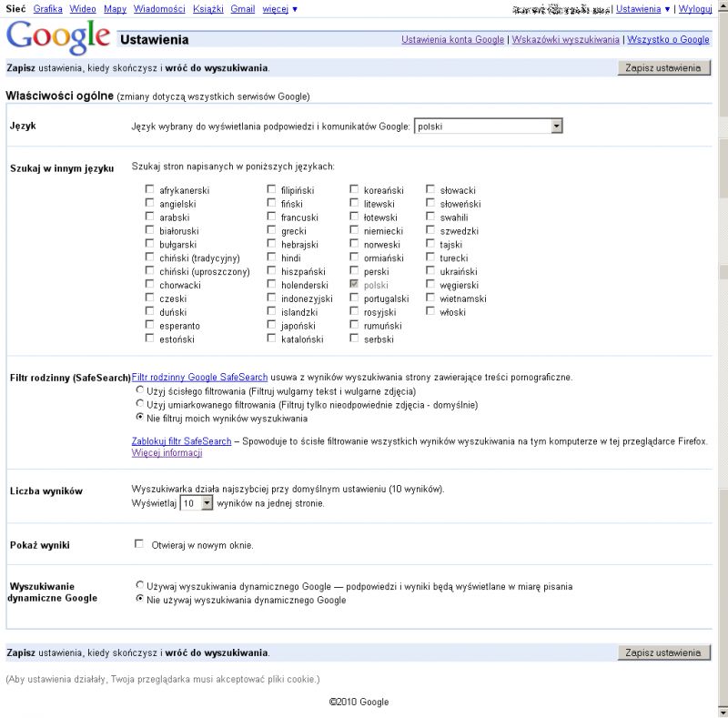Expand the Ustawienia dropdown arrow at top right
The width and height of the screenshot is (728, 718).
(667, 9)
